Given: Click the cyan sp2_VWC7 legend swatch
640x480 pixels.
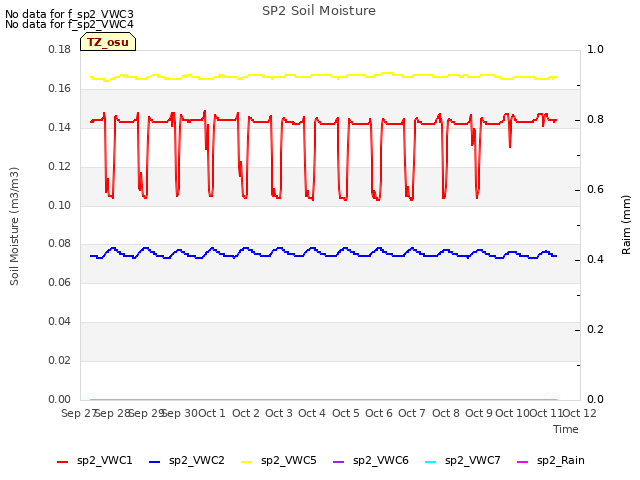Looking at the screenshot, I should (x=431, y=462).
